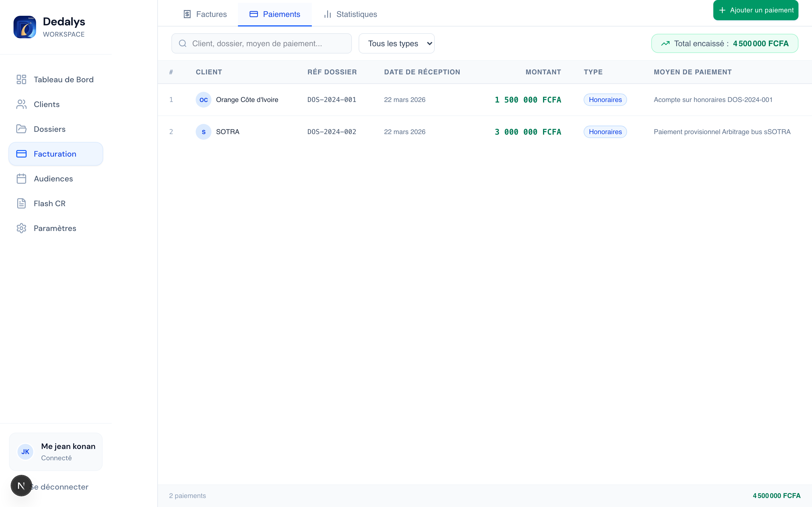The height and width of the screenshot is (507, 812).
Task: Click the Facturation card icon
Action: (x=21, y=154)
